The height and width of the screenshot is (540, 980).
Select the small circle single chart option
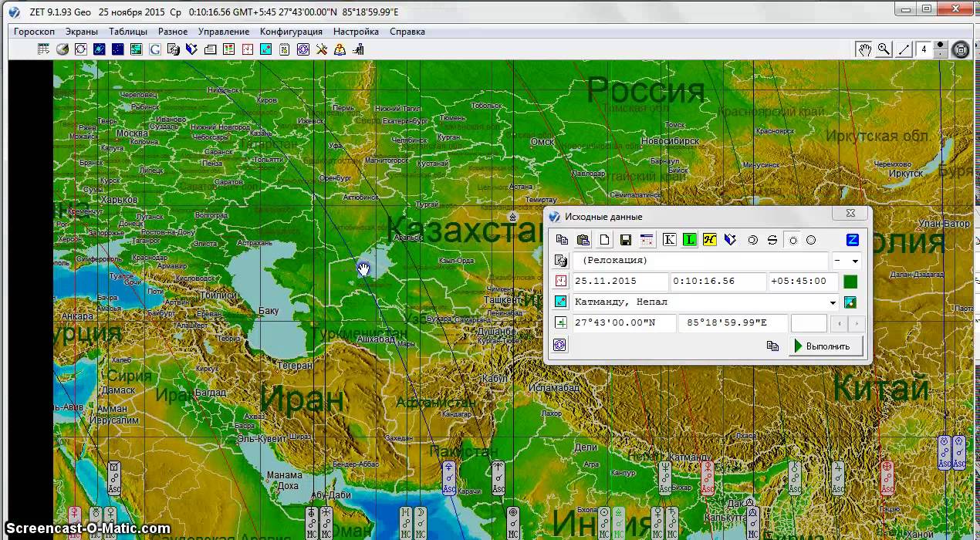pyautogui.click(x=792, y=240)
